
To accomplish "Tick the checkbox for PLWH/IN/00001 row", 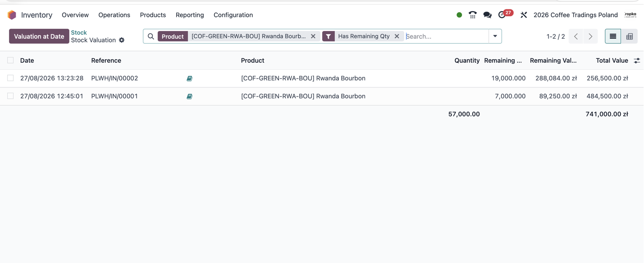I will tap(10, 96).
